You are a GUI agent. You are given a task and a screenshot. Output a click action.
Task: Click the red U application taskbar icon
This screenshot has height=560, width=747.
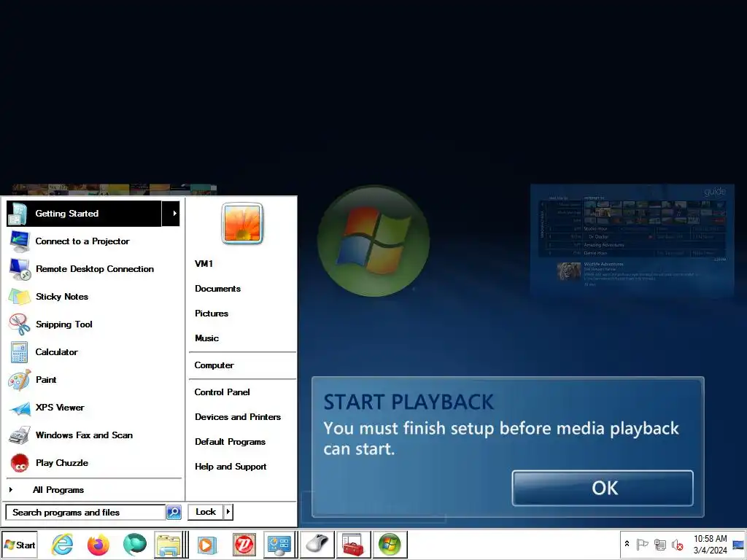click(244, 545)
